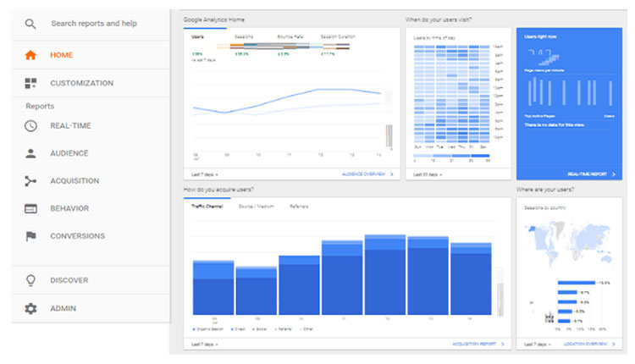The height and width of the screenshot is (364, 635).
Task: Open Last 7 days dropdown under country map
Action: 538,345
